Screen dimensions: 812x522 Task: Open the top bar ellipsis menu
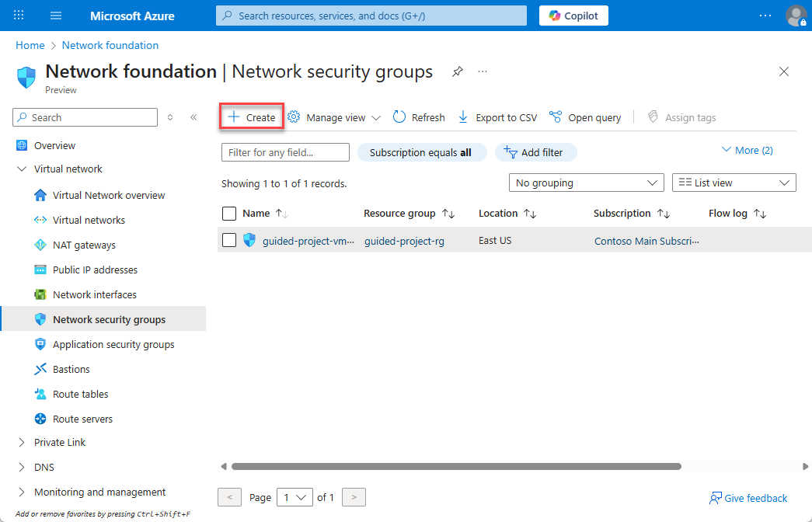[765, 16]
